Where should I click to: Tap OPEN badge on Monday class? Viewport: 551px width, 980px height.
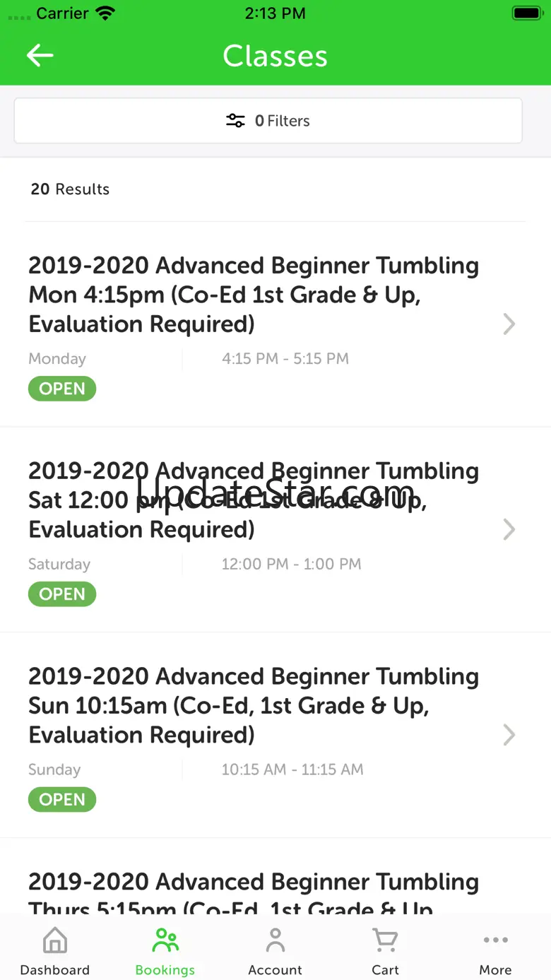(62, 389)
